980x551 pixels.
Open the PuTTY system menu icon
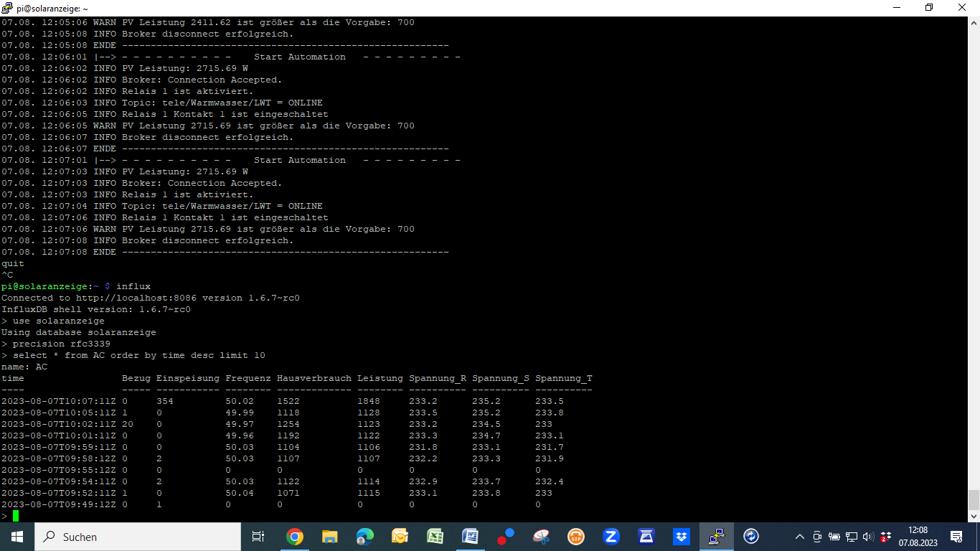coord(8,8)
